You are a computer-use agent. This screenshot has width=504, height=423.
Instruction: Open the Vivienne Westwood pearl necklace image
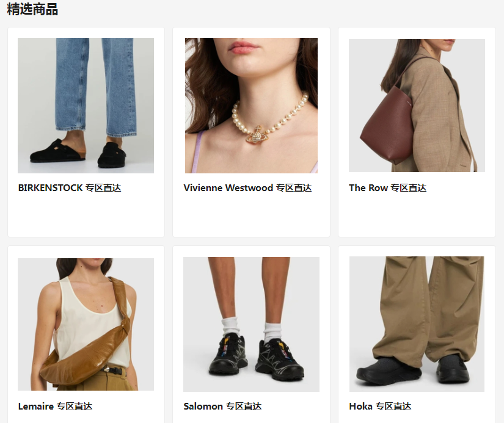click(251, 106)
